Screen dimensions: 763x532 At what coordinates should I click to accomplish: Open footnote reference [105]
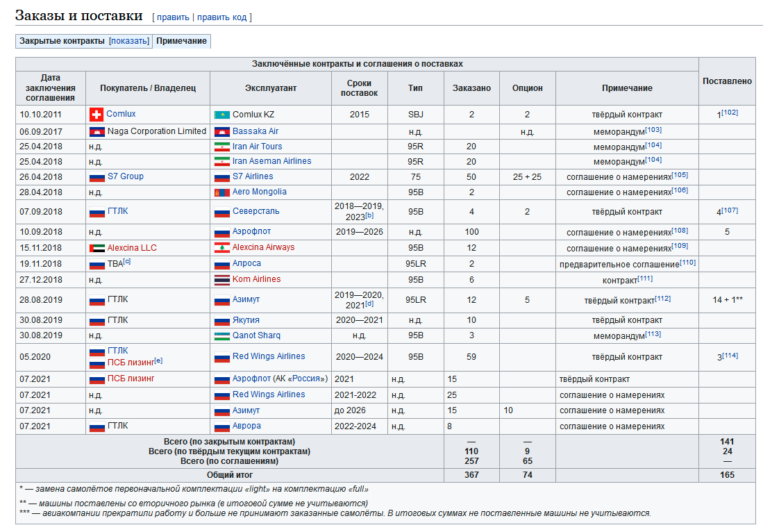tap(680, 175)
